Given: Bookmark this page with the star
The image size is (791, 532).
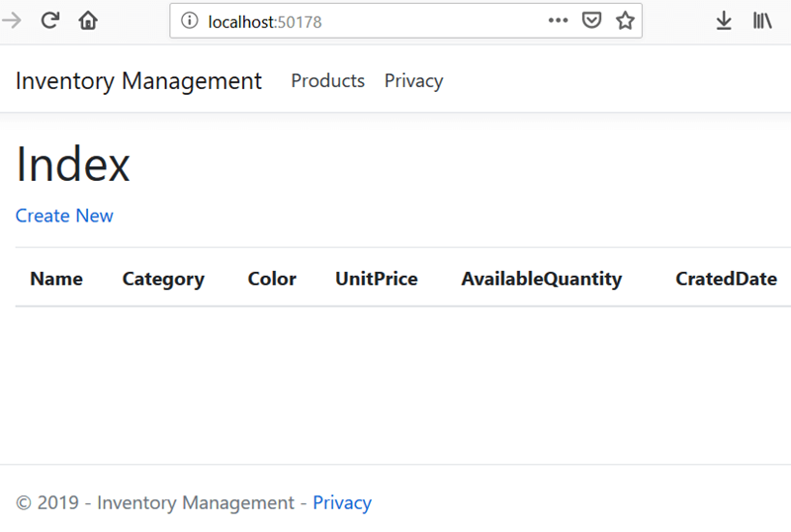Looking at the screenshot, I should tap(625, 21).
